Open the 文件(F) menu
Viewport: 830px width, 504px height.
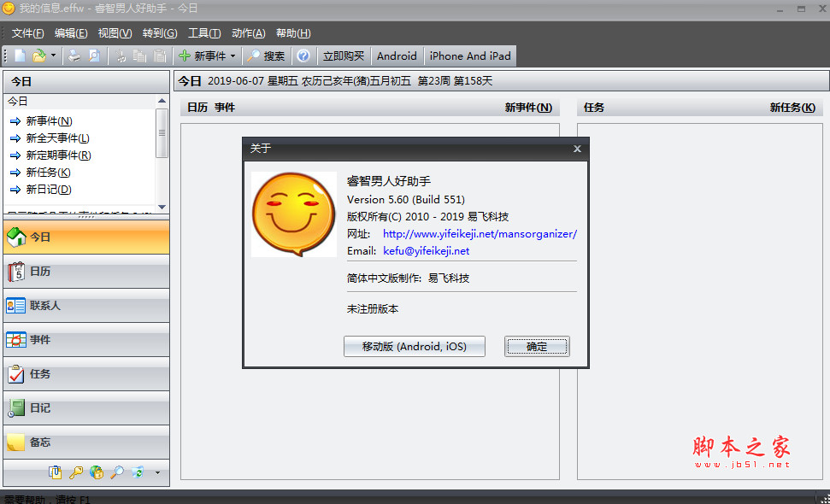click(28, 33)
